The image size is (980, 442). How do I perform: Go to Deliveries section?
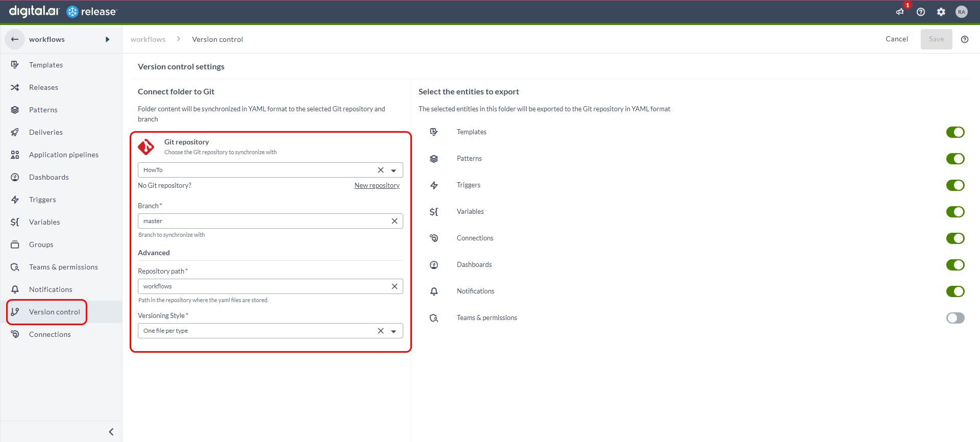pos(61,132)
